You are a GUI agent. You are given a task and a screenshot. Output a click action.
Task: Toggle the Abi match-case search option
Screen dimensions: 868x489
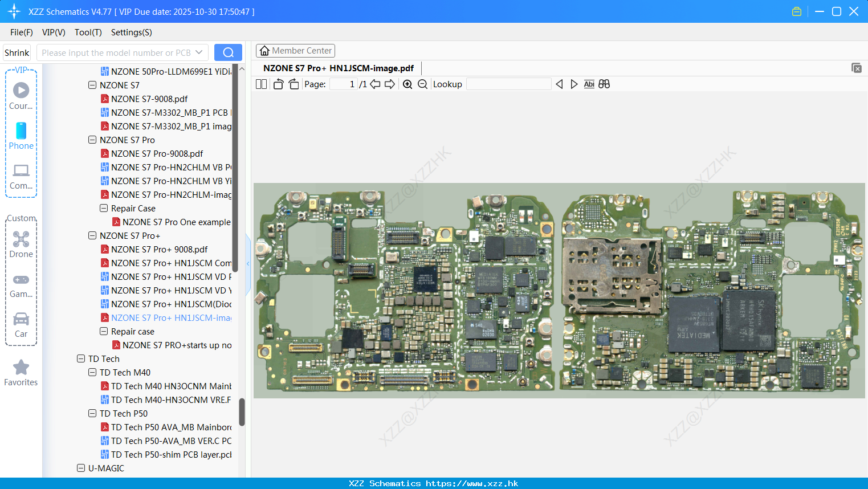[589, 84]
